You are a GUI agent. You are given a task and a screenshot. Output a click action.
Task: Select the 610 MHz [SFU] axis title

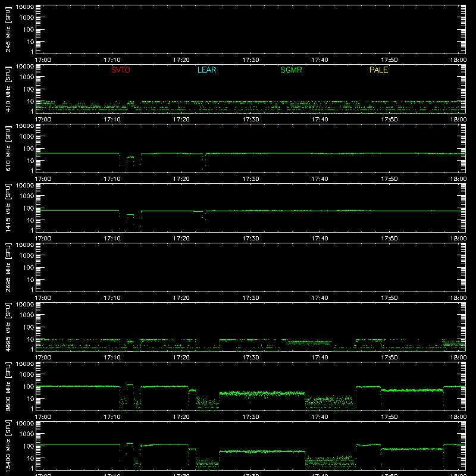[8, 148]
